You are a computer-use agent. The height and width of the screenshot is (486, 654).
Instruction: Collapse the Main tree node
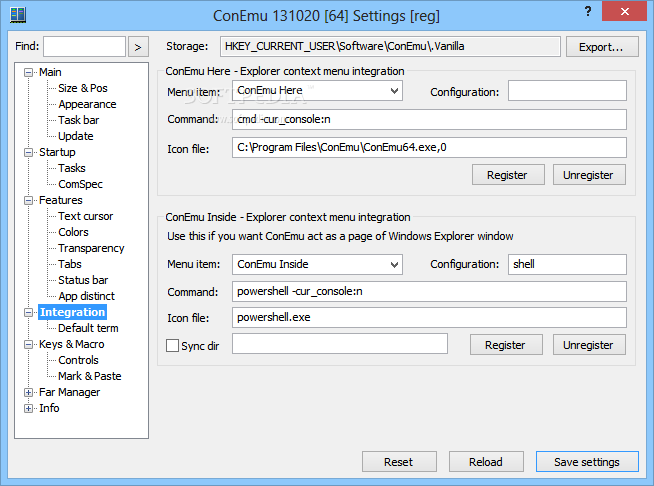pyautogui.click(x=28, y=72)
